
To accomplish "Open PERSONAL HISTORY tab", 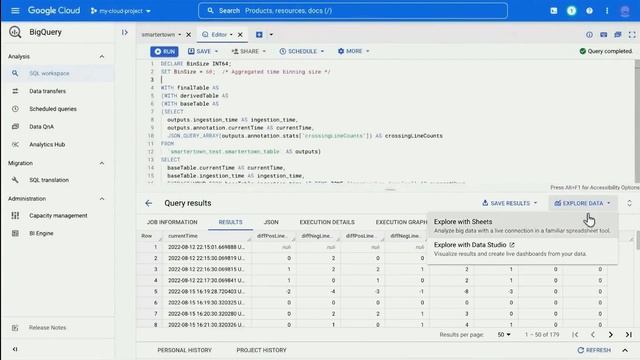I will 184,350.
